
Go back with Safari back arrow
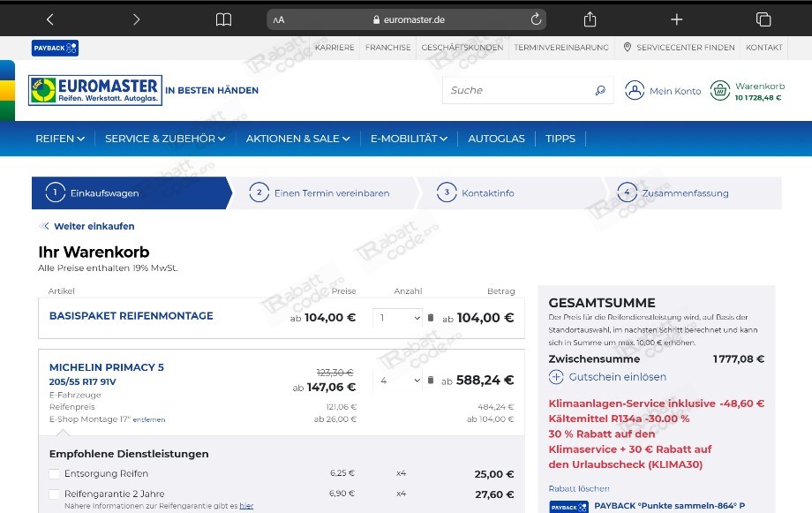tap(49, 19)
